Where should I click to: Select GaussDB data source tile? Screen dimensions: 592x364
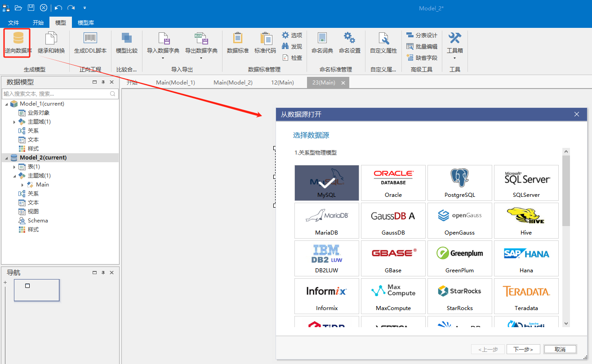(x=393, y=221)
